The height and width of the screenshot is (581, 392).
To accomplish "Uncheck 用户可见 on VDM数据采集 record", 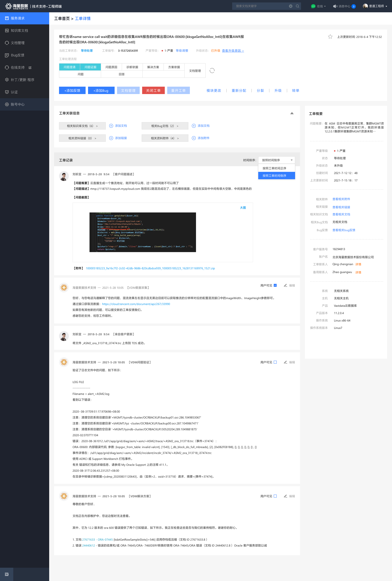I will [x=275, y=285].
